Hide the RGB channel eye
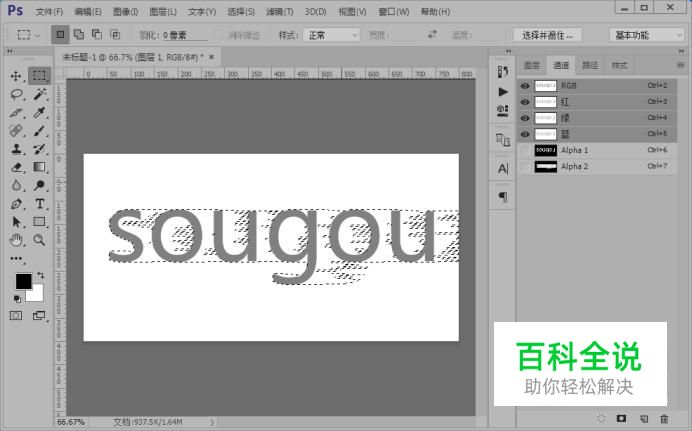Image resolution: width=692 pixels, height=431 pixels. 525,86
